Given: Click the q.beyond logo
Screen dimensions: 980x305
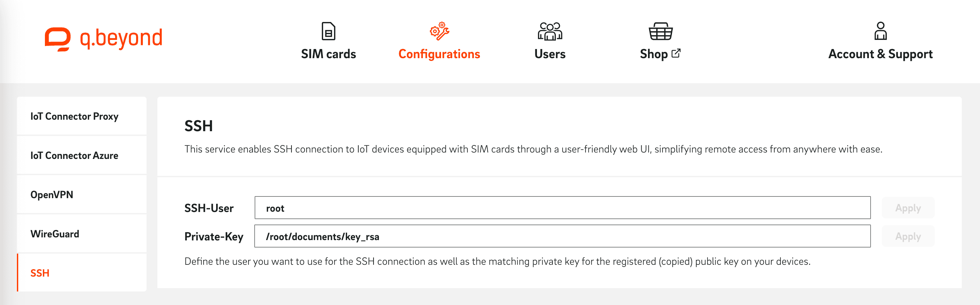Looking at the screenshot, I should 103,39.
